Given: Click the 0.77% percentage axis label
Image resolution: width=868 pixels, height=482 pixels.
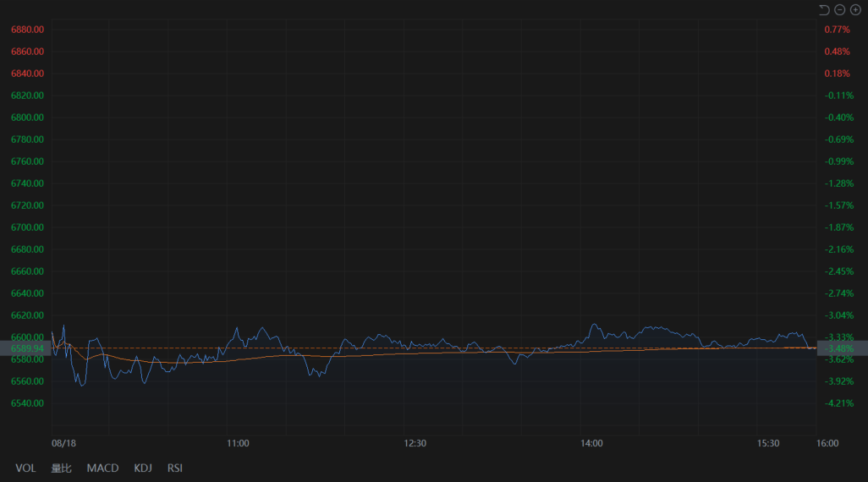Looking at the screenshot, I should coord(837,30).
